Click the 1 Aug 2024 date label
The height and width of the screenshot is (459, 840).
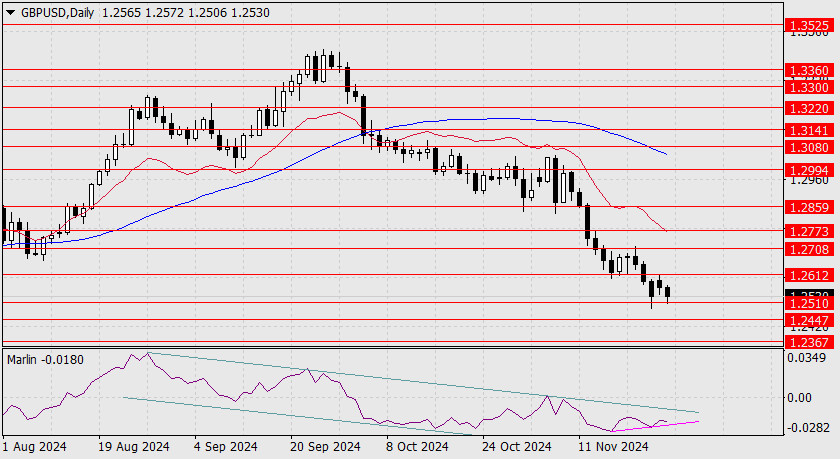34,447
